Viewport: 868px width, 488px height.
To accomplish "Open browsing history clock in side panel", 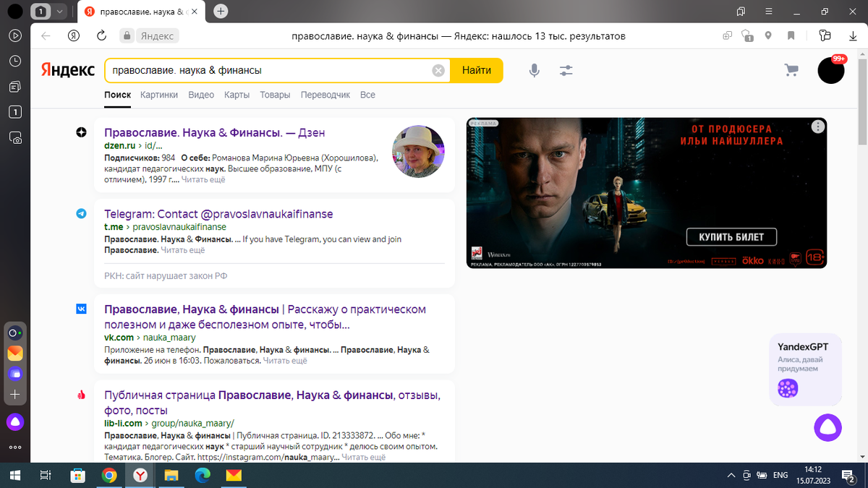I will click(x=15, y=61).
